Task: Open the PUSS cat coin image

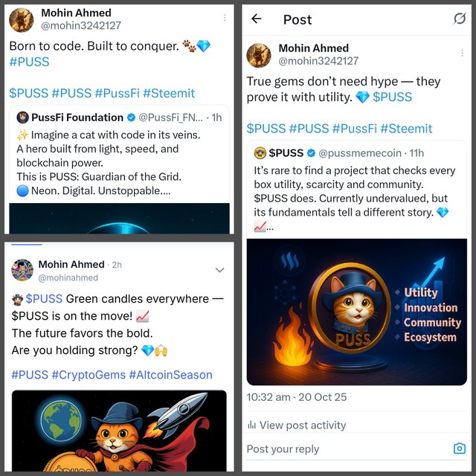Action: tap(357, 312)
